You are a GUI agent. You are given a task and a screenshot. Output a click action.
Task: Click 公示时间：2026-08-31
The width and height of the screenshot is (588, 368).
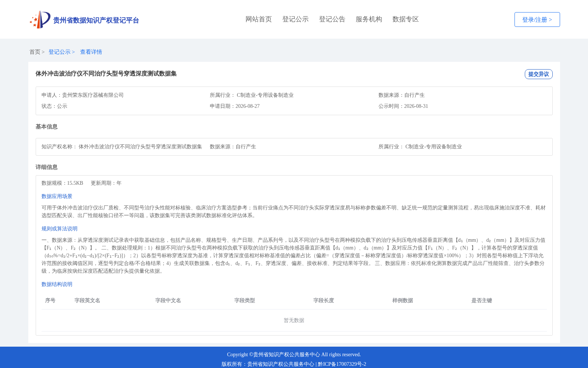[404, 106]
